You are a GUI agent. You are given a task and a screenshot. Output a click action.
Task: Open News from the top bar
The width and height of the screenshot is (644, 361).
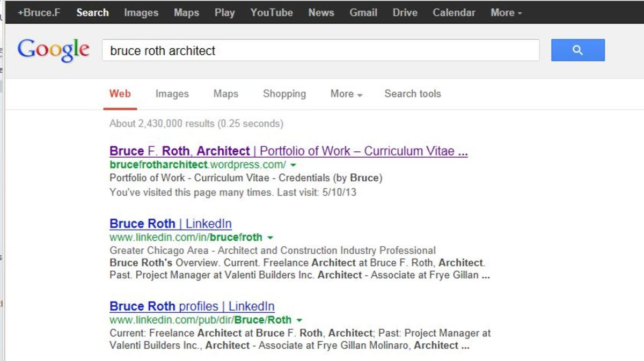[x=321, y=12]
